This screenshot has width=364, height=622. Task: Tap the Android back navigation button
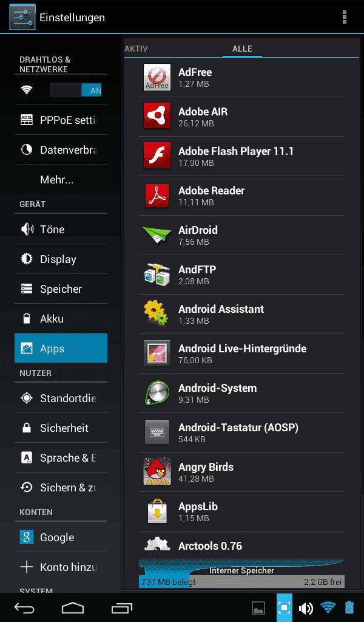[24, 607]
